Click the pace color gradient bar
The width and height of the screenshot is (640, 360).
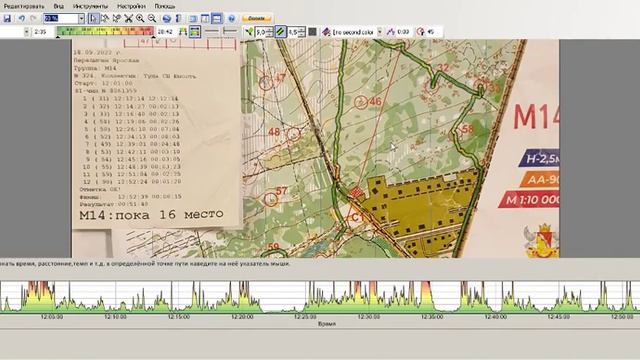[105, 31]
